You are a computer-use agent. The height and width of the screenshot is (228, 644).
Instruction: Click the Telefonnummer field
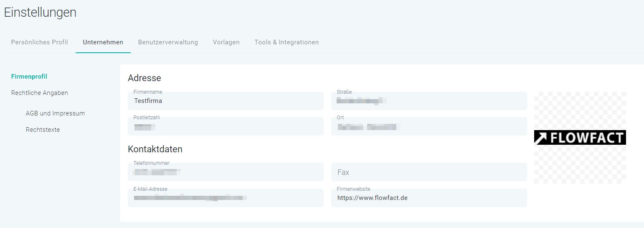(226, 172)
